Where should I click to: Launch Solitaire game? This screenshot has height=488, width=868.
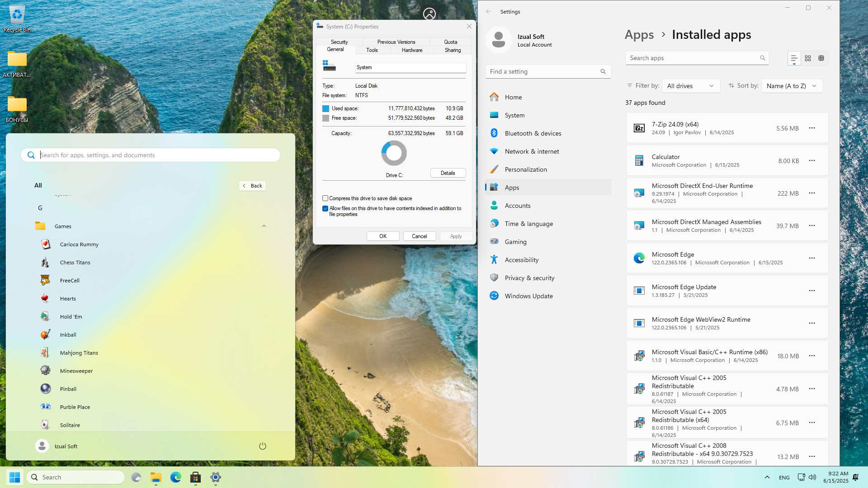70,425
